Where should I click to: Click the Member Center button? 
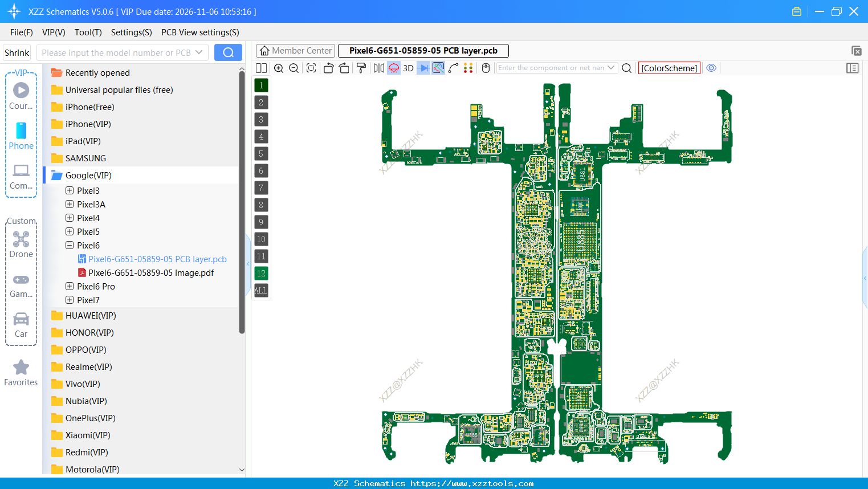pos(295,50)
